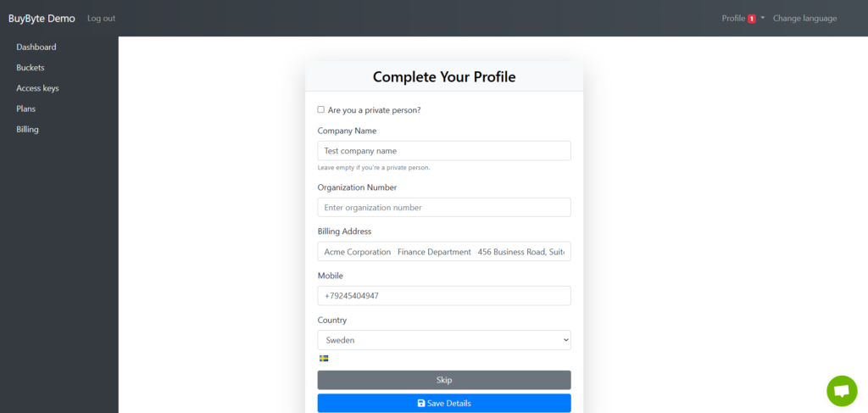The height and width of the screenshot is (413, 868).
Task: Navigate to Billing in the sidebar
Action: (x=28, y=130)
